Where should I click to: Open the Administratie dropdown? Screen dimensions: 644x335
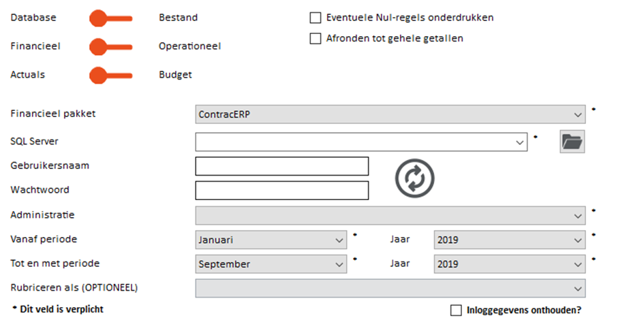(390, 215)
